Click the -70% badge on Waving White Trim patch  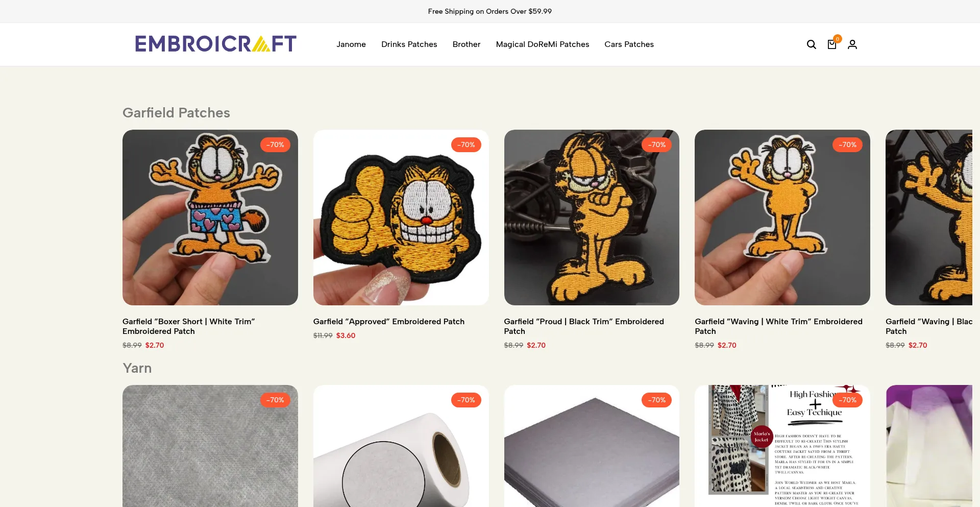click(x=847, y=144)
